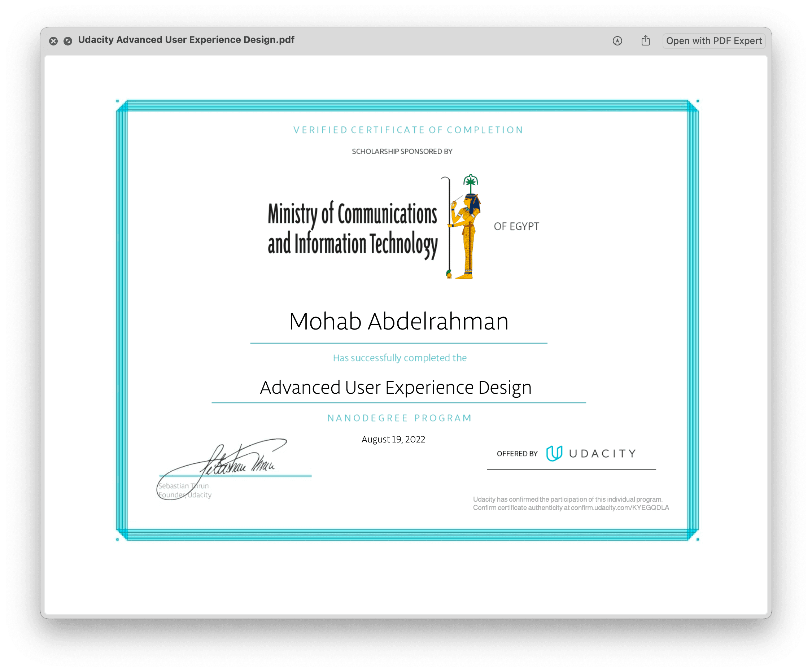812x672 pixels.
Task: Open the Share menu icon
Action: [645, 40]
